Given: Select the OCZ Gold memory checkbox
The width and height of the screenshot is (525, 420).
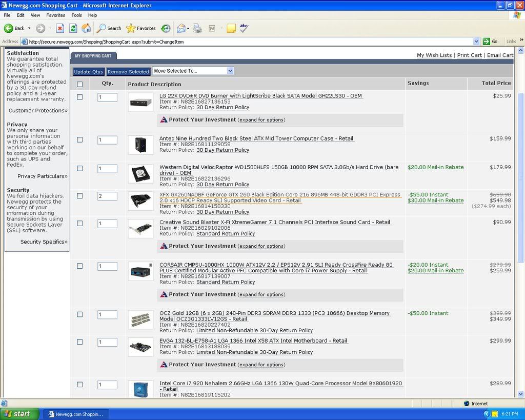Looking at the screenshot, I should (79, 314).
